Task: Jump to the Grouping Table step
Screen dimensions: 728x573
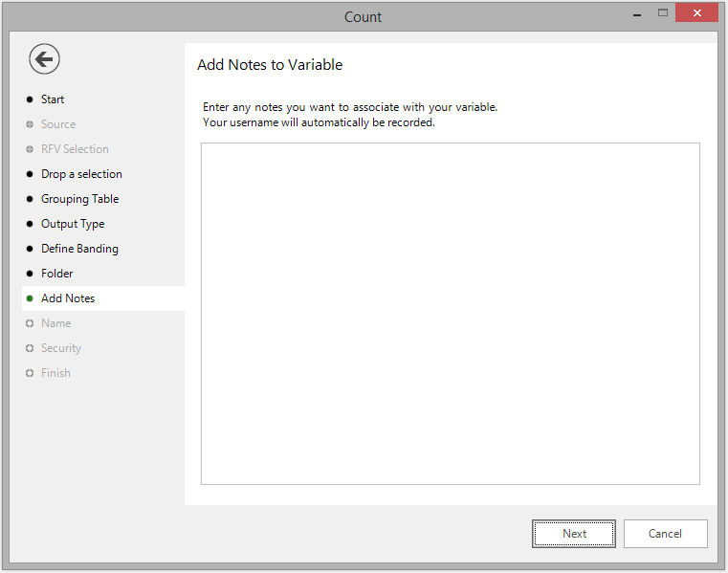Action: click(79, 199)
